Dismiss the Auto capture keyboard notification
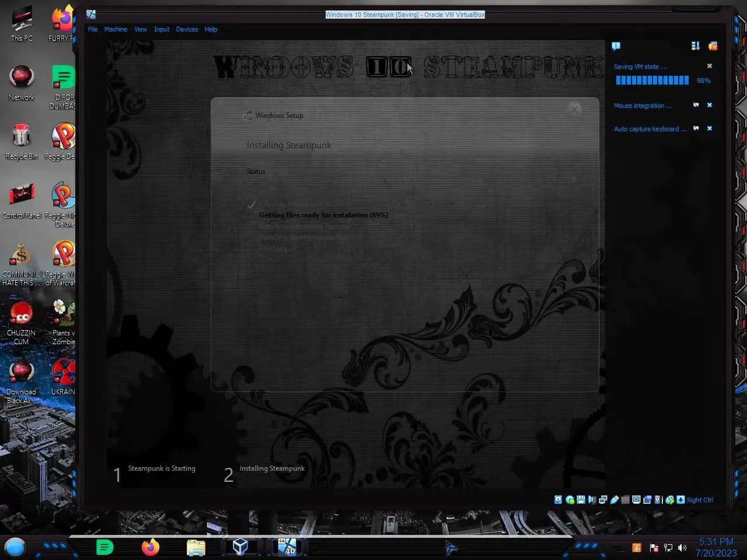The image size is (747, 560). pos(710,128)
